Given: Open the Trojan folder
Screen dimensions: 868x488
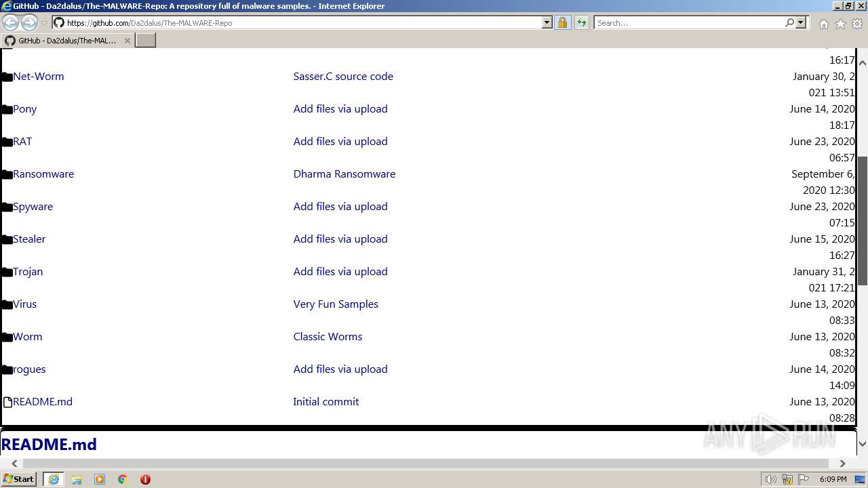Looking at the screenshot, I should (x=28, y=272).
